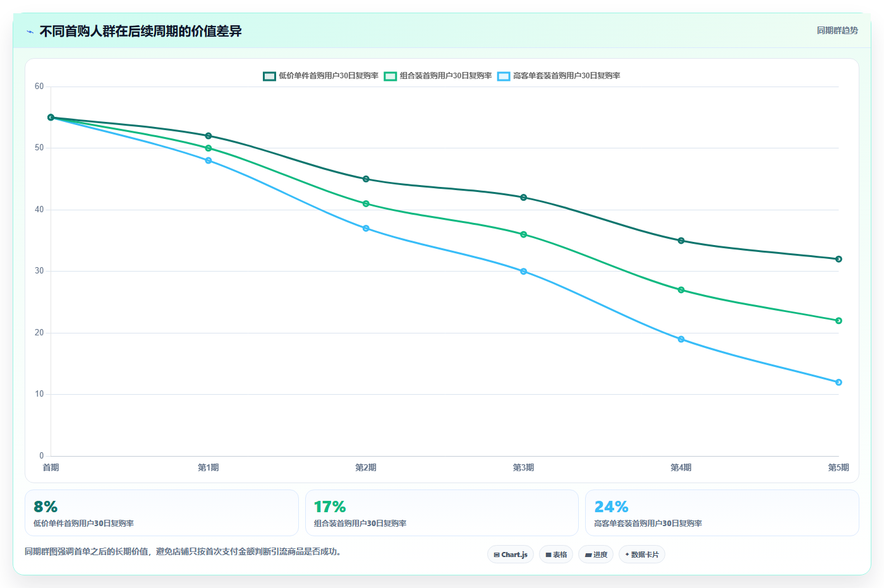Click the 同期群趋势 label

[x=837, y=30]
